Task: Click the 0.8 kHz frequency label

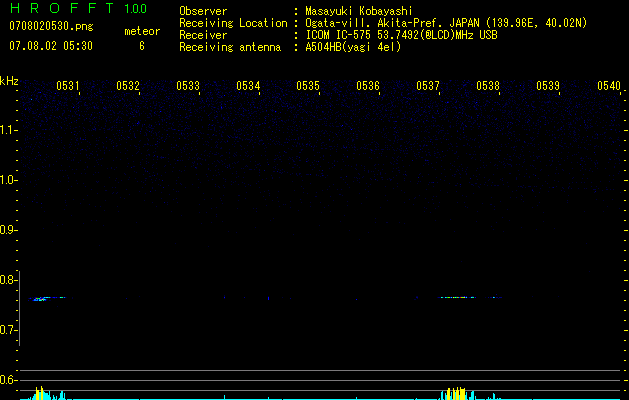Action: tap(8, 280)
